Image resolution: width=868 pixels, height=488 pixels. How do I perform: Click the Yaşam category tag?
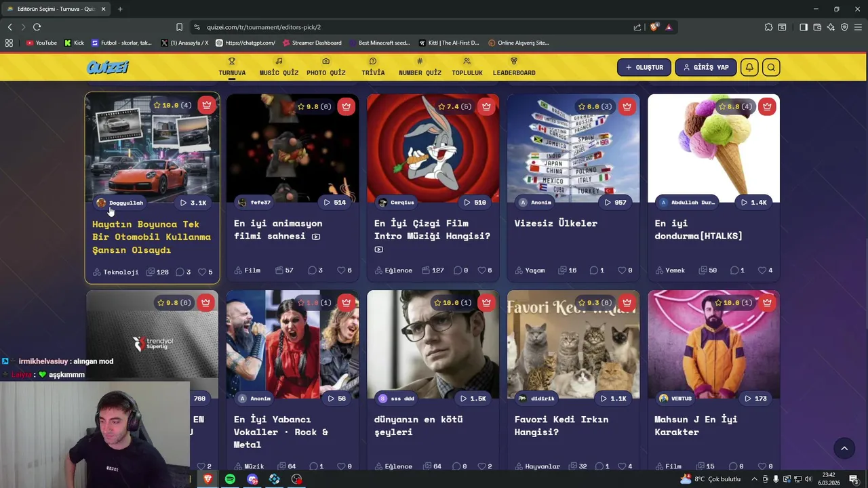point(530,270)
